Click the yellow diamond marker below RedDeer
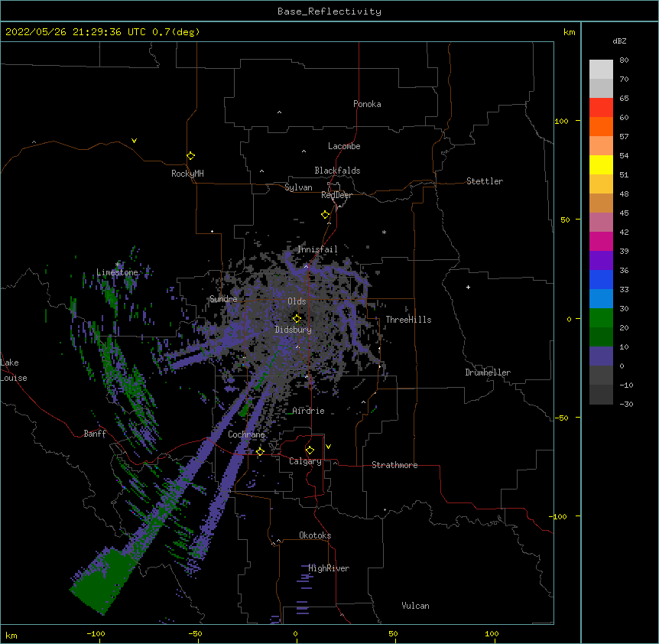 [325, 214]
